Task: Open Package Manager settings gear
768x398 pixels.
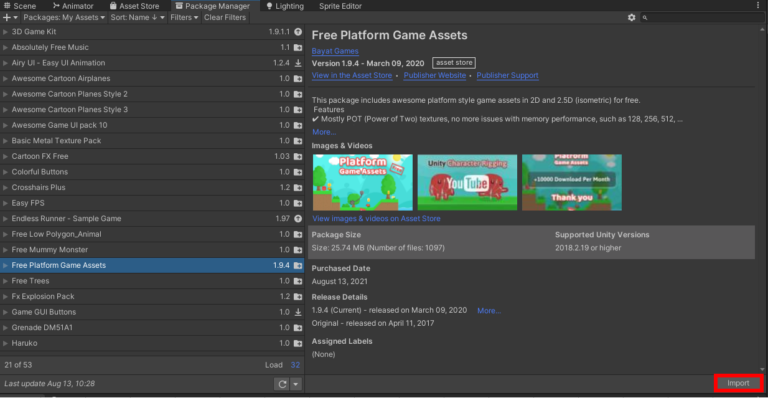Action: pos(631,17)
